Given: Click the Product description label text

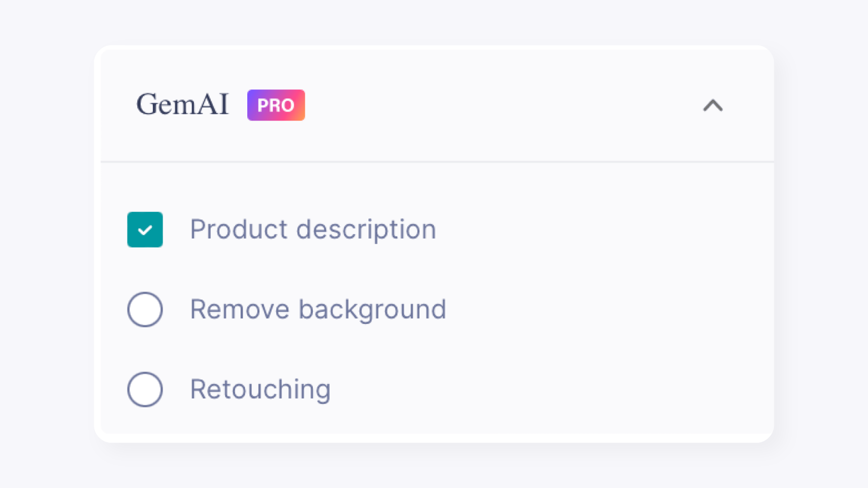Looking at the screenshot, I should [x=313, y=230].
